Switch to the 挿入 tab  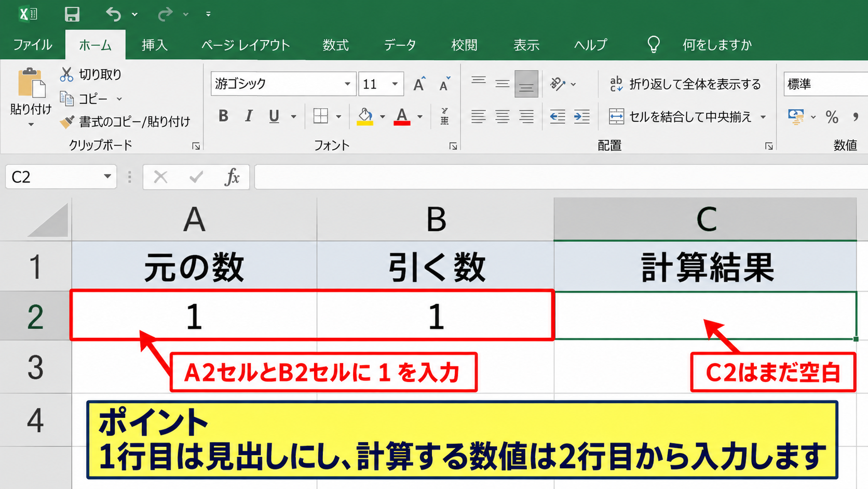(x=155, y=45)
